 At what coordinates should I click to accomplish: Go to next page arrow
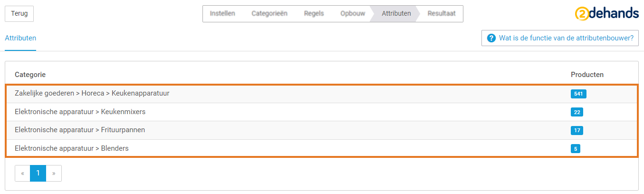pos(54,174)
